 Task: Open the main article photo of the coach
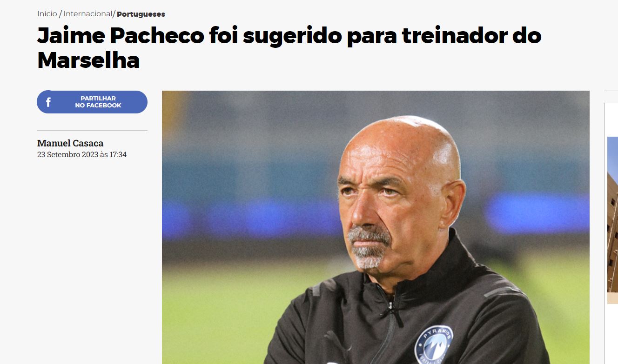376,227
